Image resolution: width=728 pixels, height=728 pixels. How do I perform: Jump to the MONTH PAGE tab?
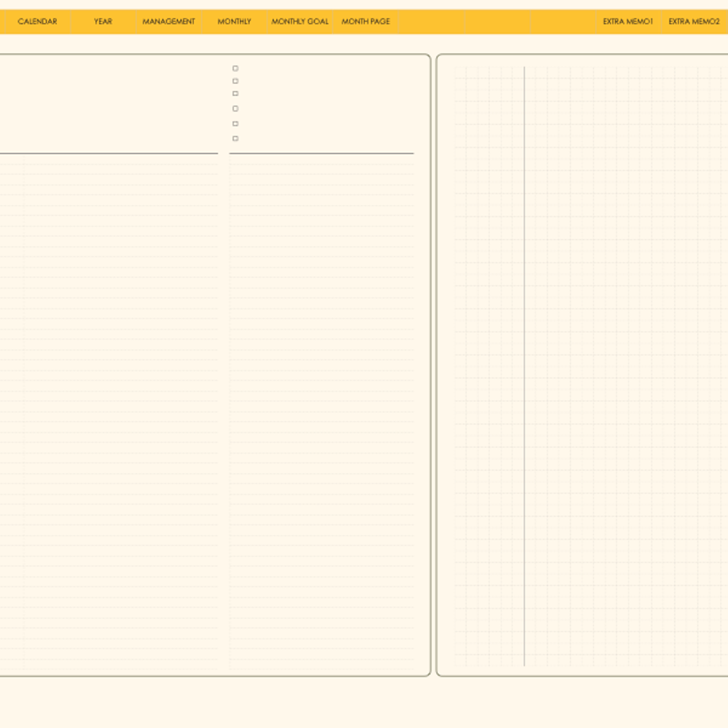[x=366, y=21]
